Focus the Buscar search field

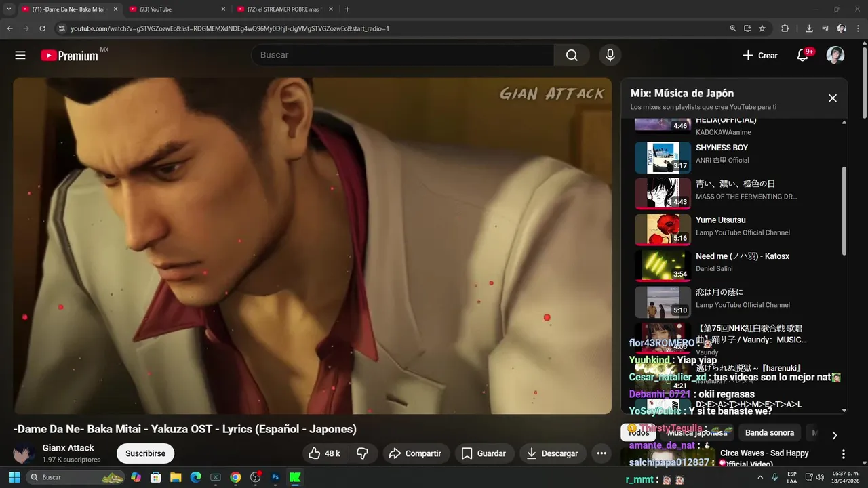403,55
